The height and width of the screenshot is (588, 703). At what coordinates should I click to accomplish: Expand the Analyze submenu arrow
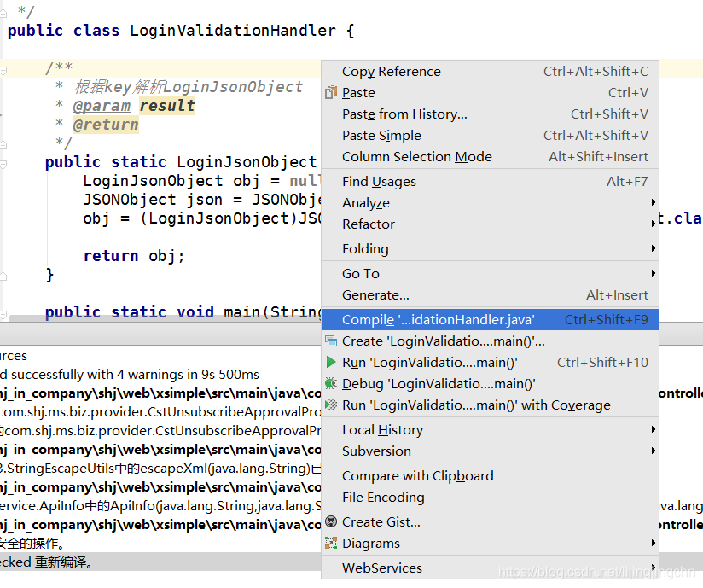654,203
